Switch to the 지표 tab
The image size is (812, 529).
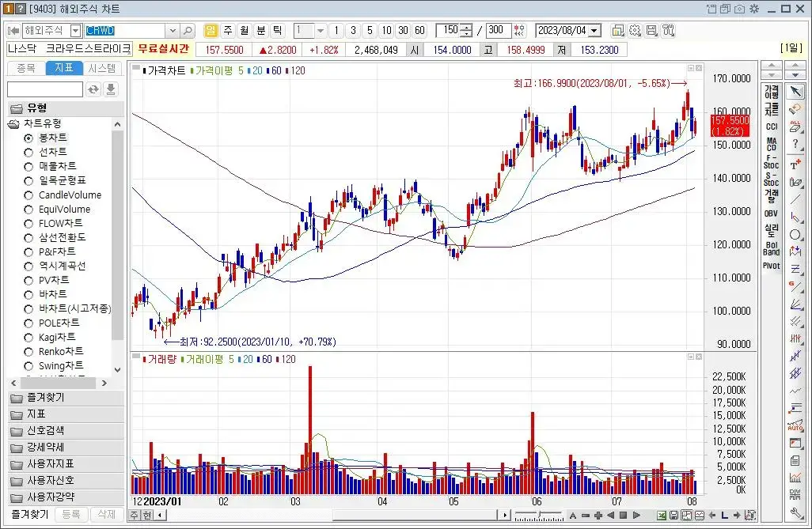pos(64,68)
